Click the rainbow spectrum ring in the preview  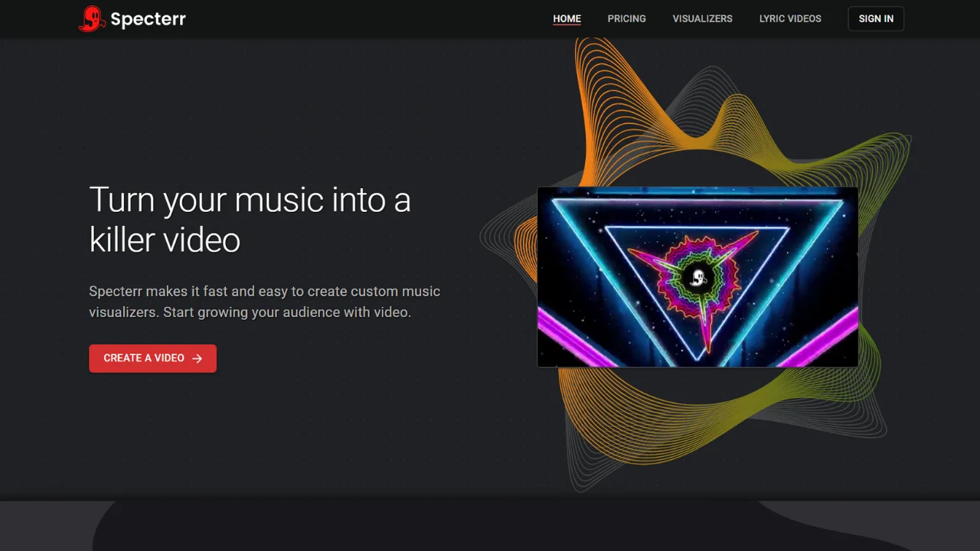(x=697, y=278)
